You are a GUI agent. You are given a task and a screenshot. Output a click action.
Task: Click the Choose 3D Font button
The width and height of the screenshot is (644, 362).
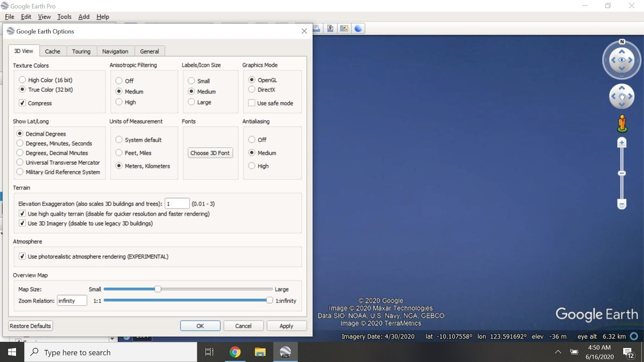210,153
